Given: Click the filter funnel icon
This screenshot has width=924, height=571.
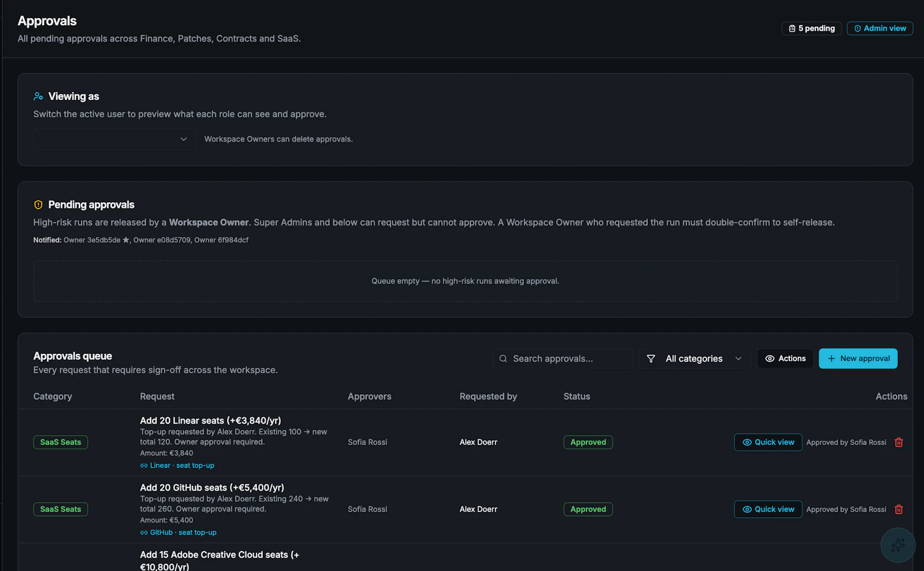Looking at the screenshot, I should [651, 359].
